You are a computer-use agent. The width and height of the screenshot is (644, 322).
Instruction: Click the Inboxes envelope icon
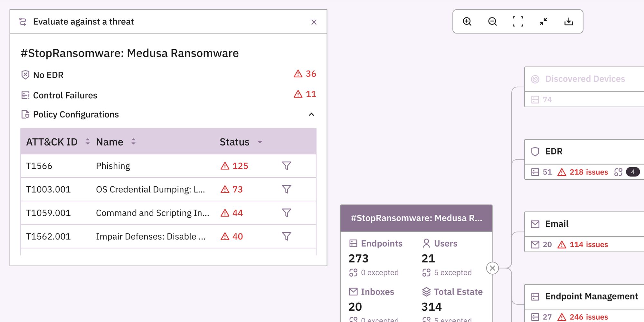click(x=353, y=292)
